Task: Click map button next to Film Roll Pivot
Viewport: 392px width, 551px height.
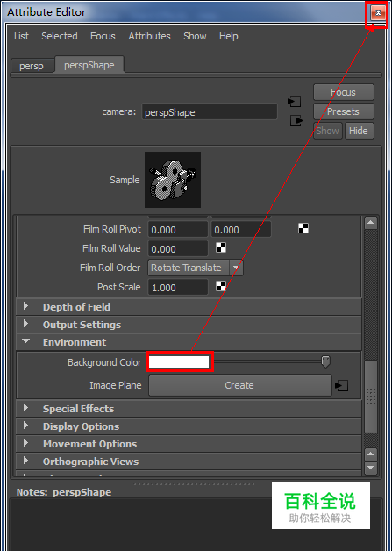Action: click(x=303, y=228)
